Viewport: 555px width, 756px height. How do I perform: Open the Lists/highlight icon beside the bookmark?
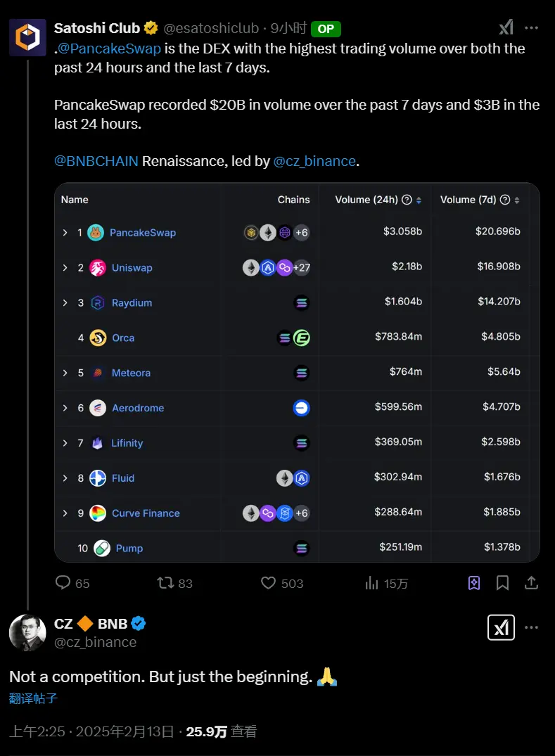(x=473, y=583)
